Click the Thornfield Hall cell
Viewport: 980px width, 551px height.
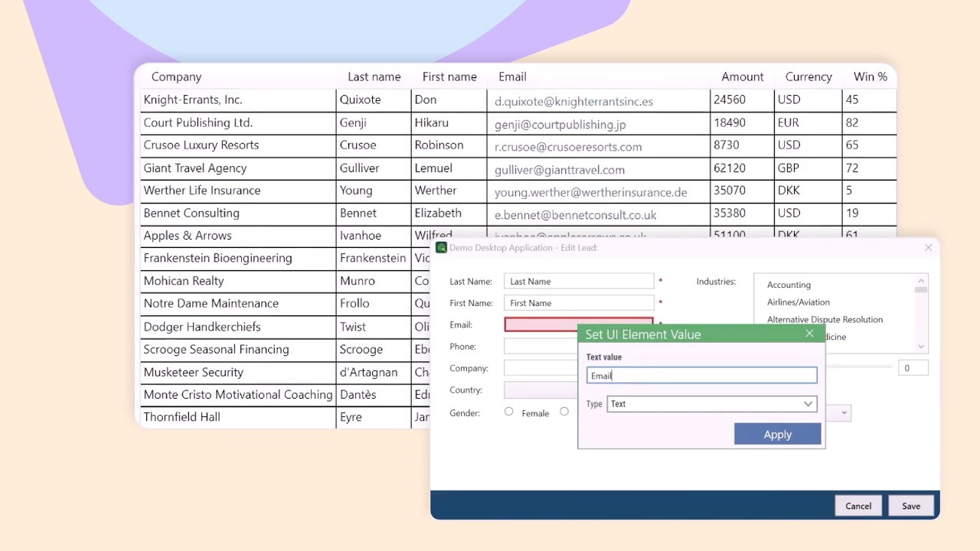(x=238, y=417)
